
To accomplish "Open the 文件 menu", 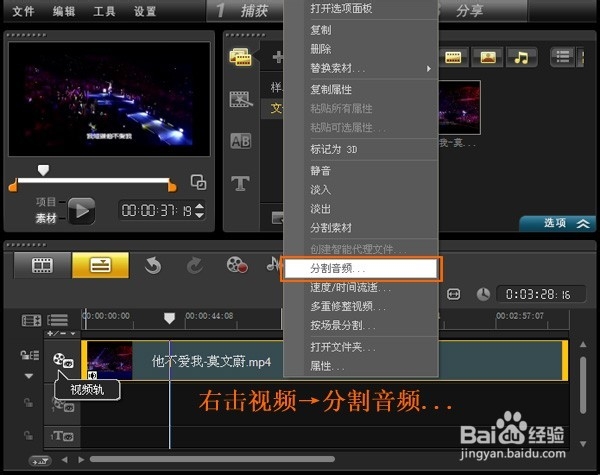I will tap(24, 11).
